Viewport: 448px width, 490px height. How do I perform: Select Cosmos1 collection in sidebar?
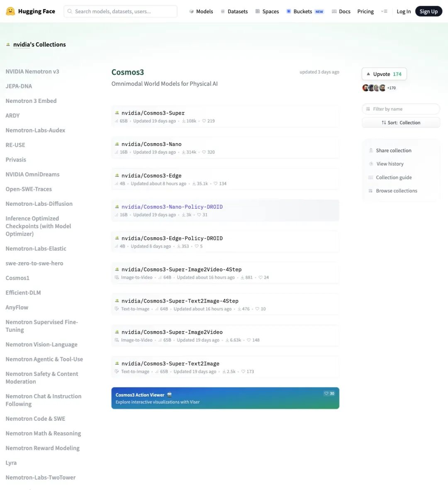click(x=17, y=278)
